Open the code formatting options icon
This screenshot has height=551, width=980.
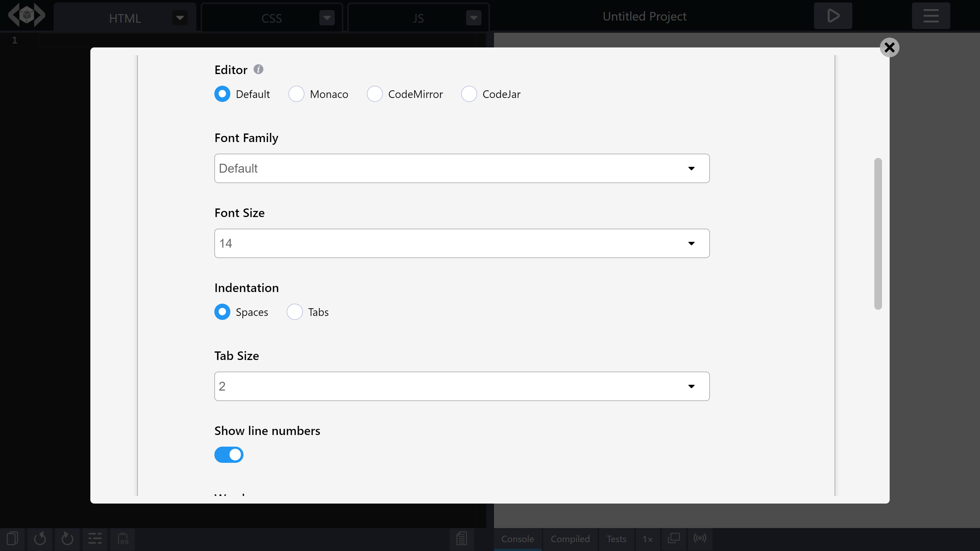pyautogui.click(x=95, y=538)
